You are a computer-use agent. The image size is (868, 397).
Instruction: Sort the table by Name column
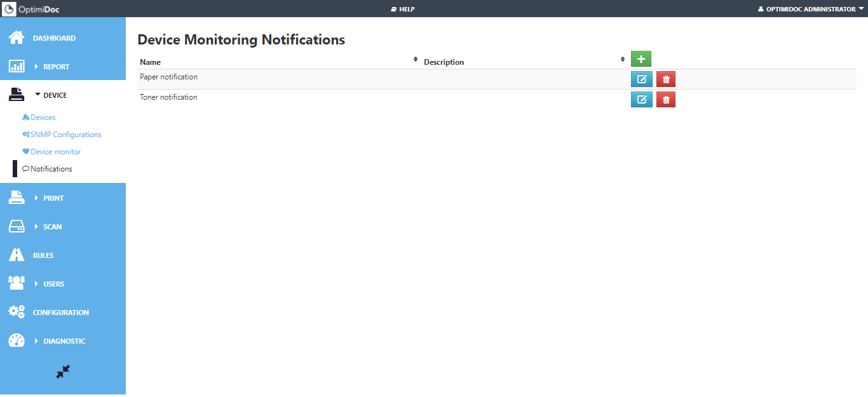415,60
